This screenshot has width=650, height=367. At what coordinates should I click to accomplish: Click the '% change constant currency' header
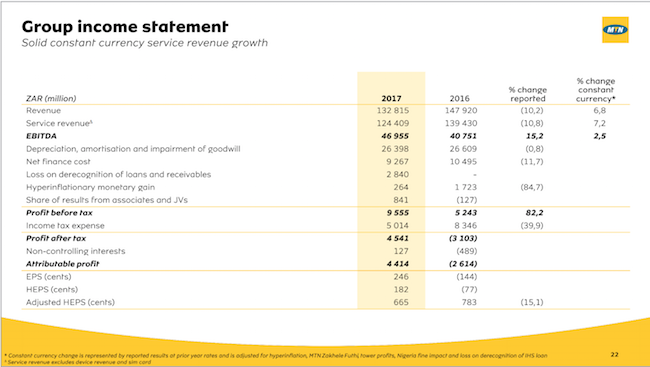(596, 90)
